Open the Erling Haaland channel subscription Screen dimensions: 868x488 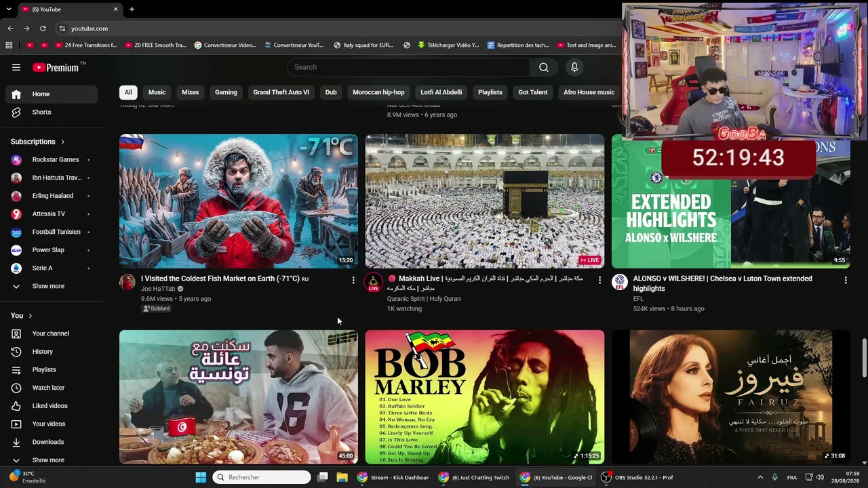(x=52, y=196)
